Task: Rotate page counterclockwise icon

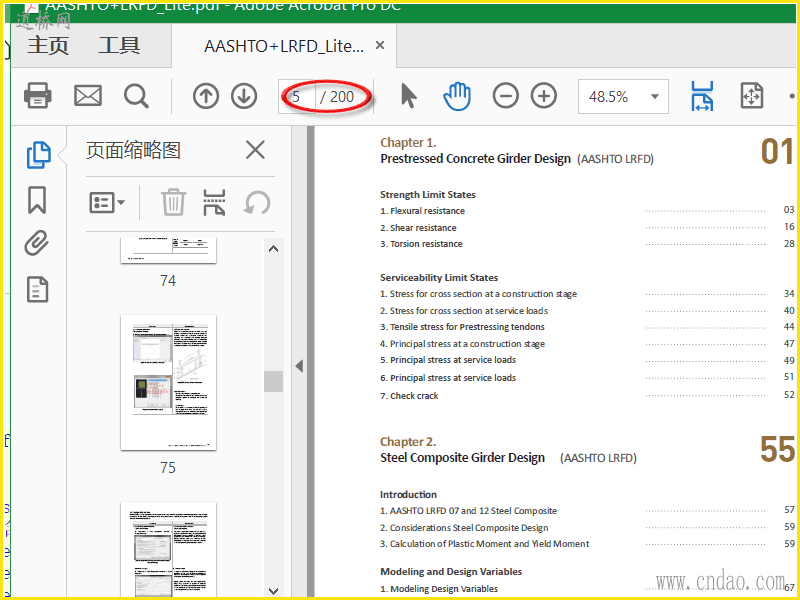Action: pyautogui.click(x=257, y=203)
